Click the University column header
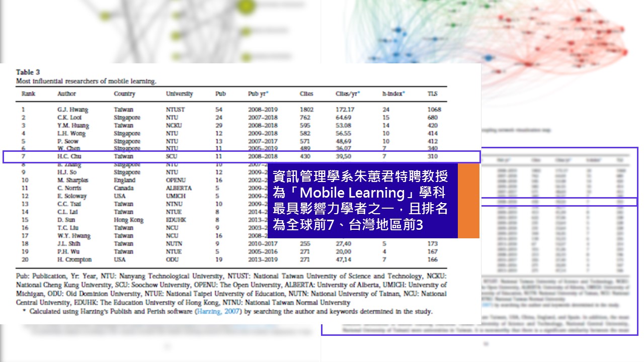This screenshot has height=362, width=644. coord(180,94)
